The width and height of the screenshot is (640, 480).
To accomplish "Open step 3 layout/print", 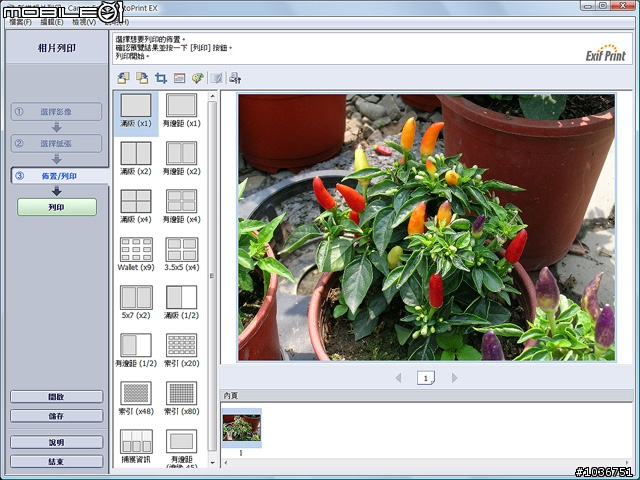I will click(x=60, y=176).
